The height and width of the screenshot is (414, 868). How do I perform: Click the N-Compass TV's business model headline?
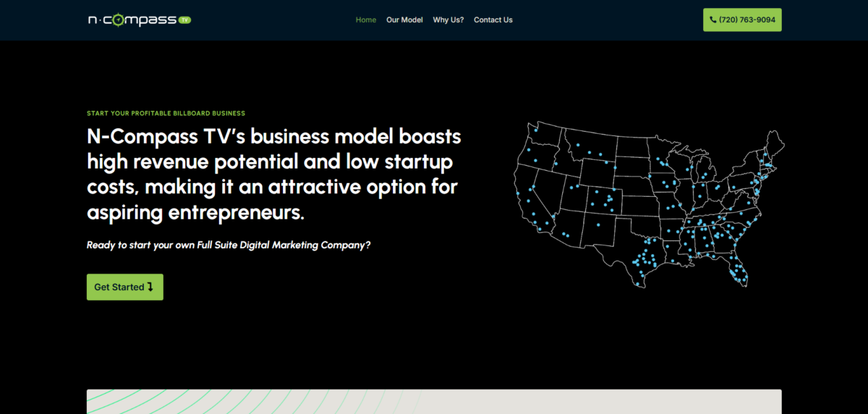[273, 174]
